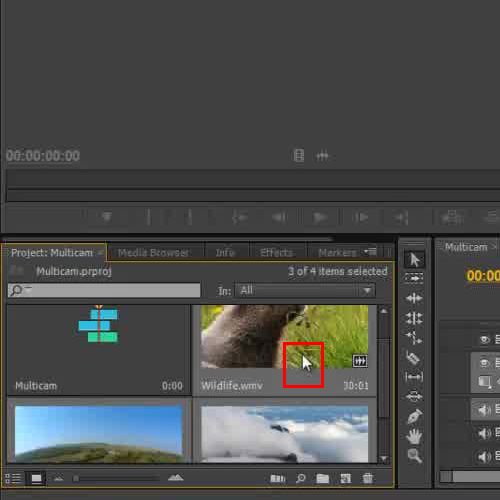Open keyframe display options on highlighted video track
The image size is (500, 500).
tap(485, 382)
